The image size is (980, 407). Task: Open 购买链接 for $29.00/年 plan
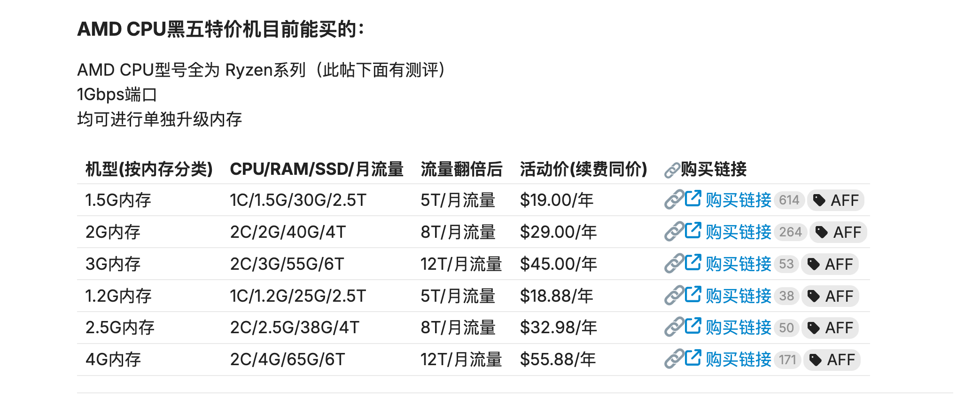tap(738, 232)
